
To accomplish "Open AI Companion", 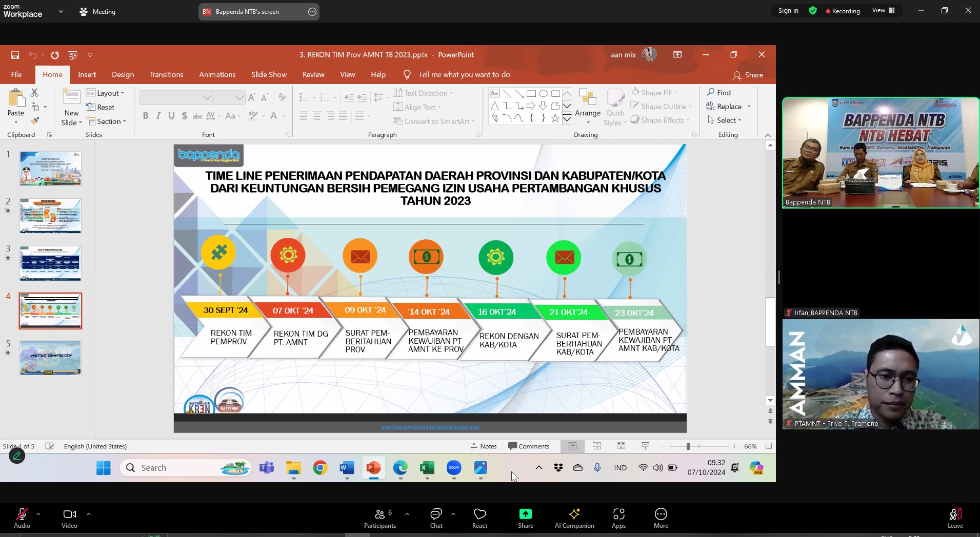I will click(x=574, y=518).
